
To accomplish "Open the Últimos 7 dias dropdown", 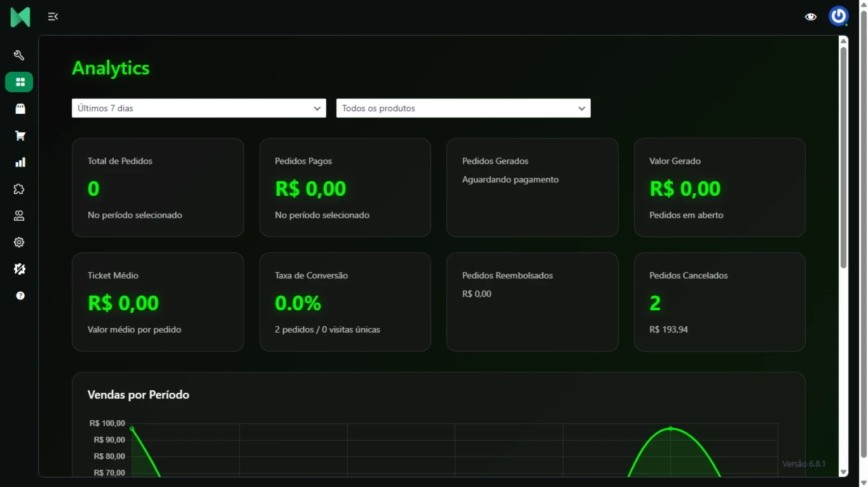I will [x=198, y=108].
